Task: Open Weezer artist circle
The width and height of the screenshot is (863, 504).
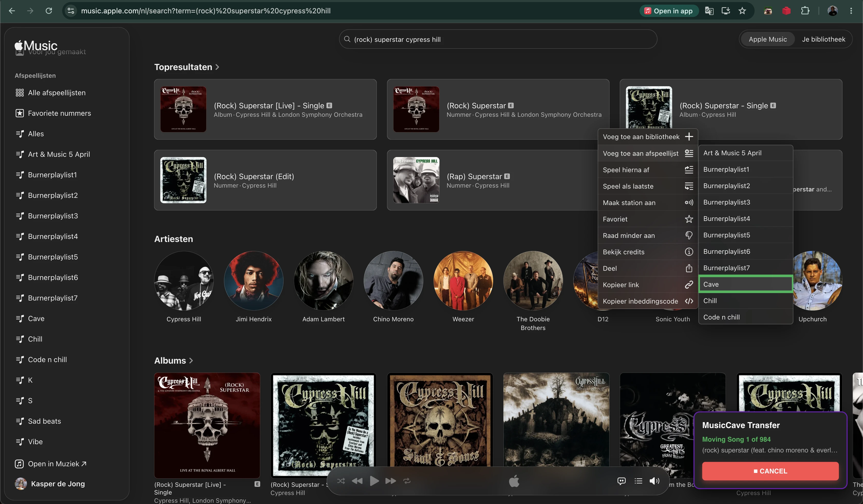Action: click(x=463, y=280)
